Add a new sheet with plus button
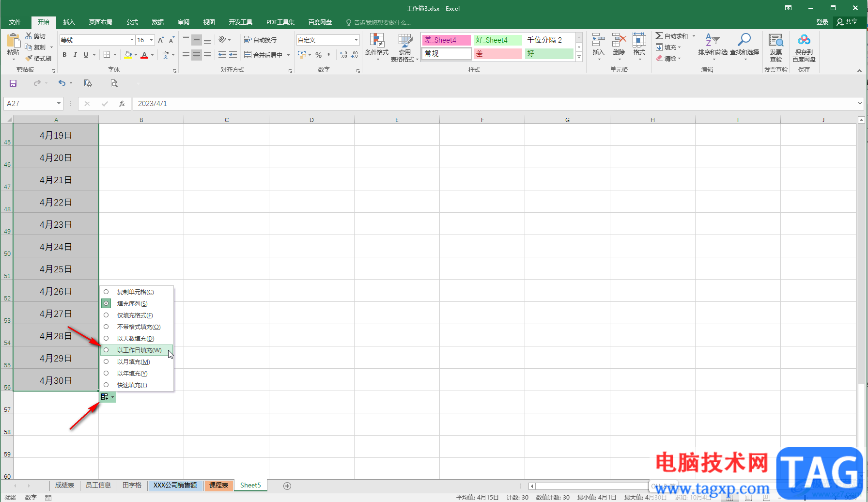 287,486
